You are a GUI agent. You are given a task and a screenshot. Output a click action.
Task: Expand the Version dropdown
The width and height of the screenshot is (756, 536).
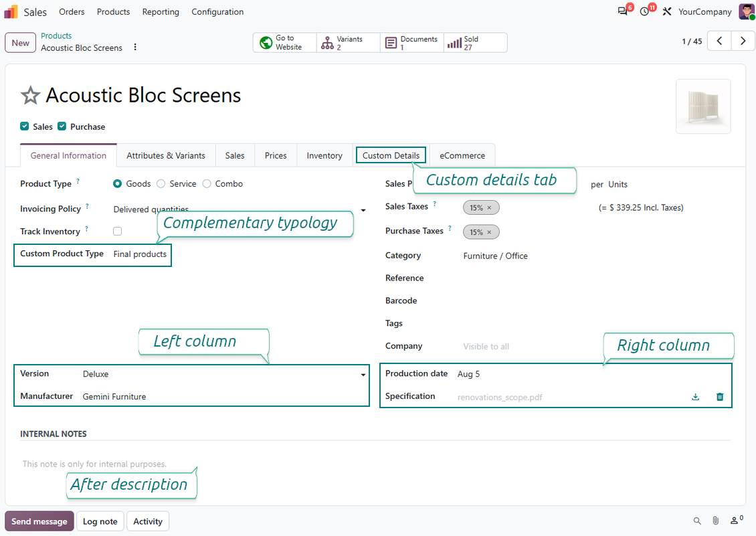point(363,374)
